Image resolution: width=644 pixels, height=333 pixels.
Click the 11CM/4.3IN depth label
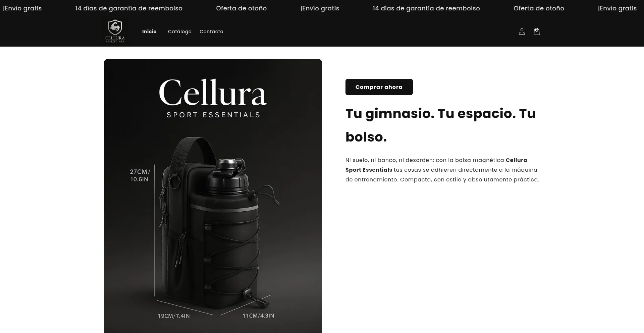point(258,316)
